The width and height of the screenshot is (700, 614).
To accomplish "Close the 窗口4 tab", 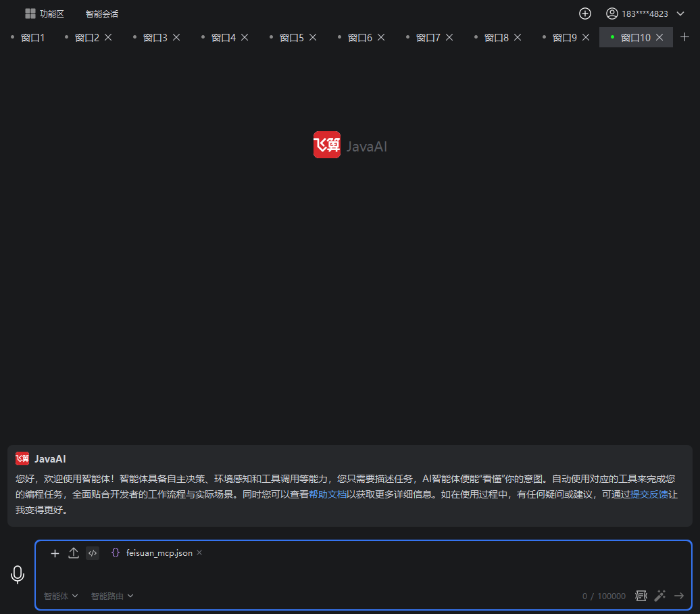I will tap(245, 38).
